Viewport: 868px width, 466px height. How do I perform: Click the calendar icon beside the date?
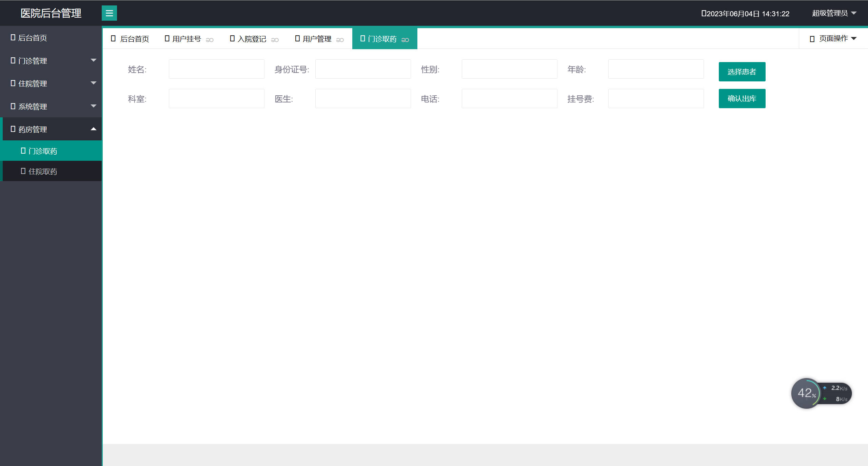coord(705,13)
